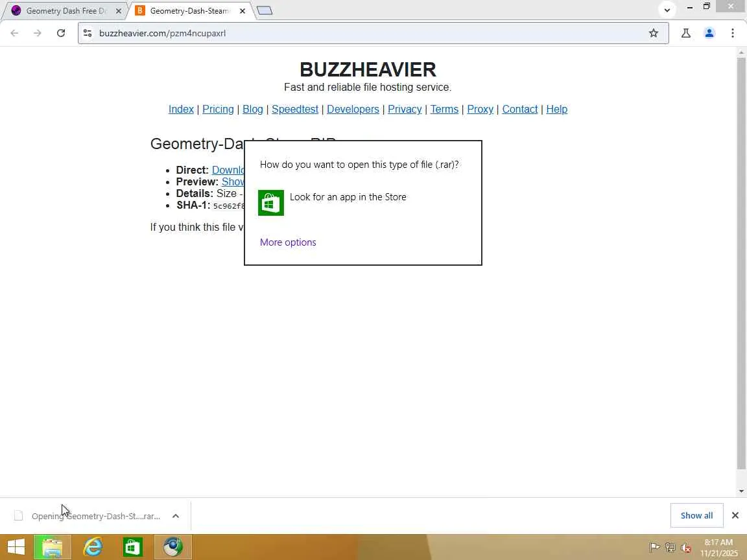Open Chrome Labs flask icon
This screenshot has width=747, height=560.
pos(685,33)
